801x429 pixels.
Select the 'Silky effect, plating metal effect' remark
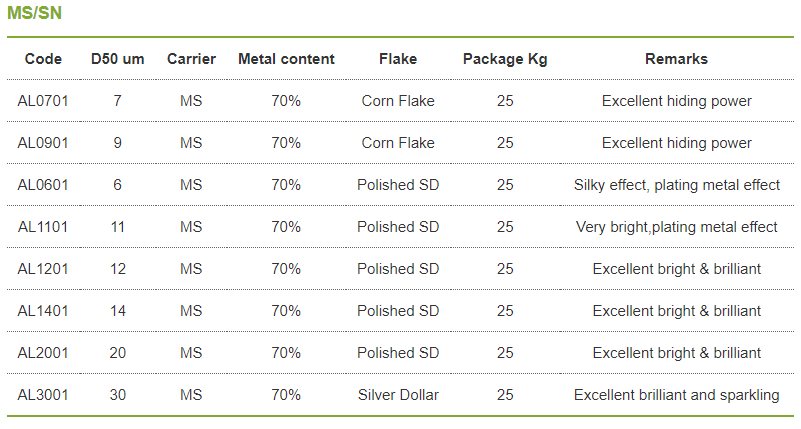[676, 185]
